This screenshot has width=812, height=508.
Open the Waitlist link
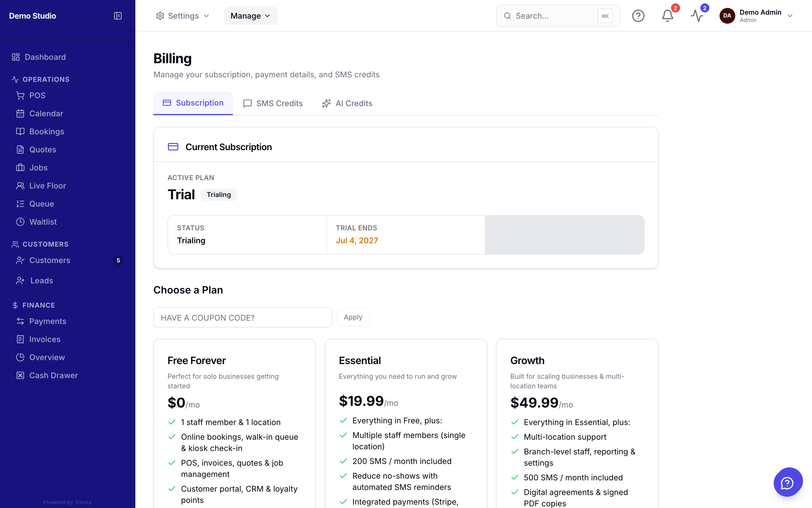coord(43,222)
